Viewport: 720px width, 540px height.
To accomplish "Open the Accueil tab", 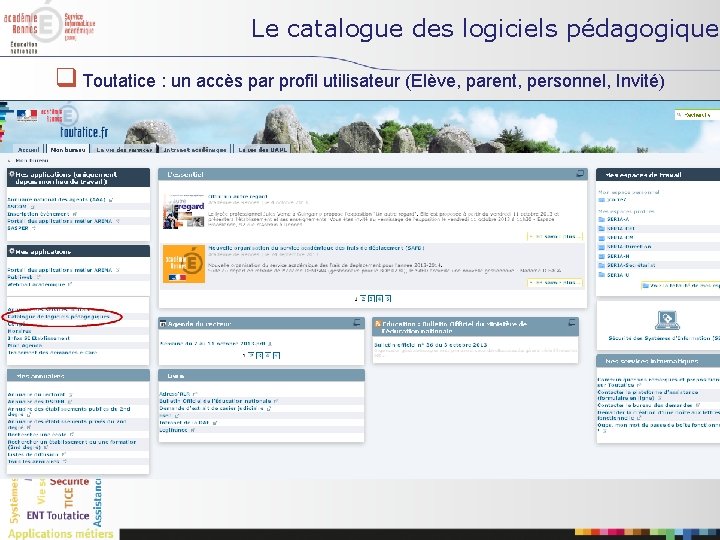I will click(28, 149).
